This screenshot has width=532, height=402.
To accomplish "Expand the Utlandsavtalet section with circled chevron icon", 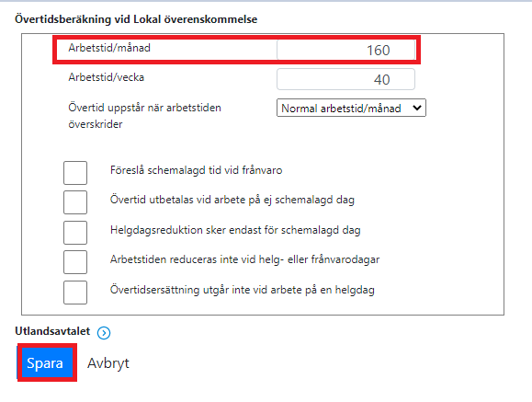I will point(104,333).
